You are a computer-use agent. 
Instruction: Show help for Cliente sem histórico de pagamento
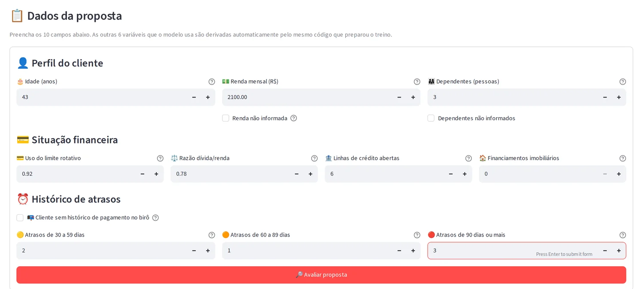pyautogui.click(x=155, y=218)
